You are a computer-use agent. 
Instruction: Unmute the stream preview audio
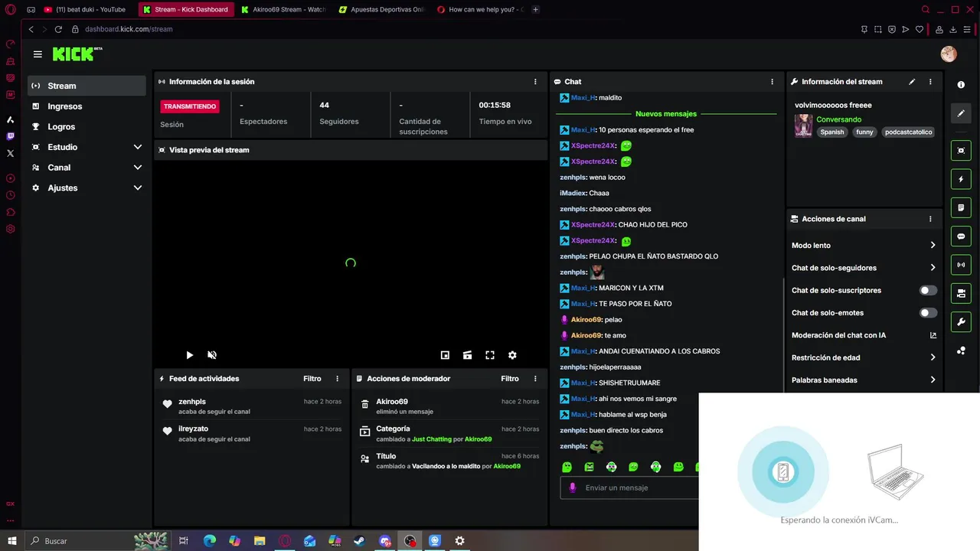(x=212, y=355)
